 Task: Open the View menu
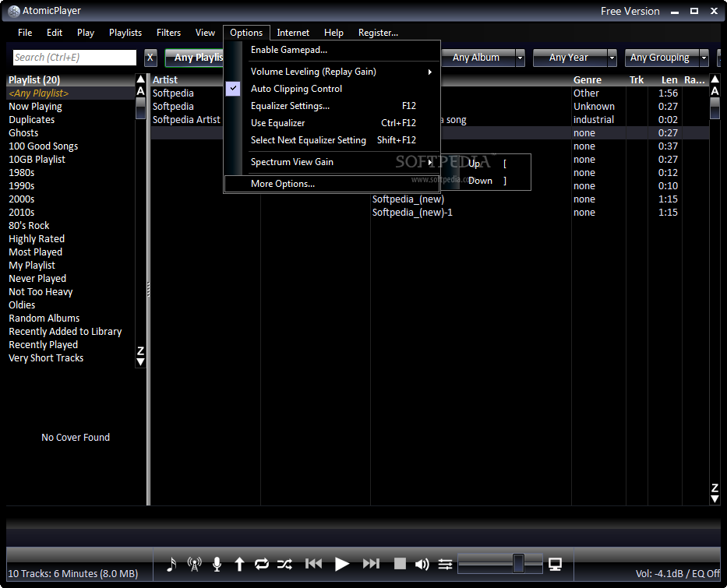205,33
